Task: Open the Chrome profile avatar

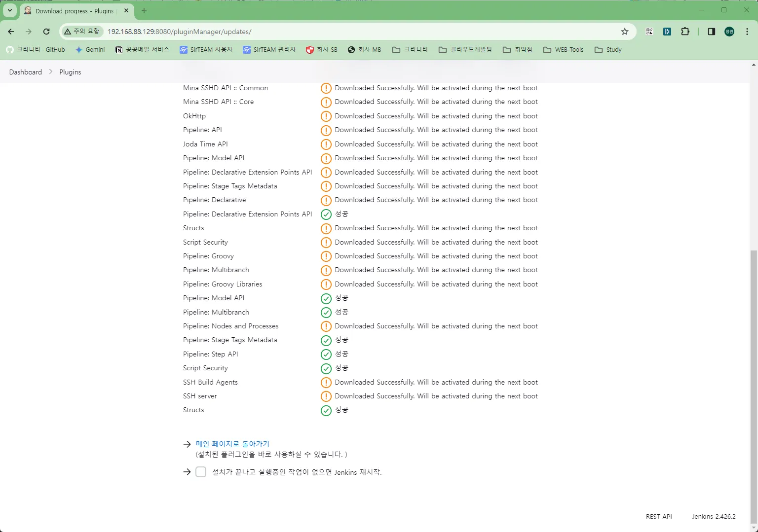Action: [729, 32]
